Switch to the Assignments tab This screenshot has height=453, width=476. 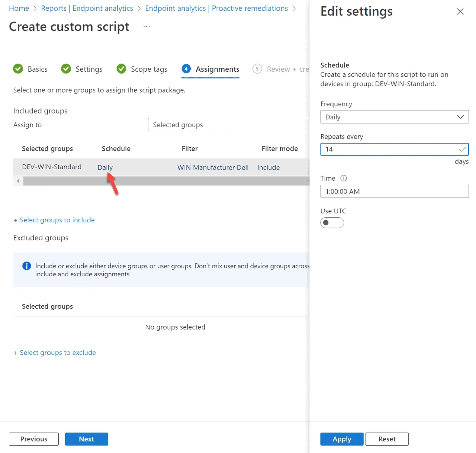210,69
